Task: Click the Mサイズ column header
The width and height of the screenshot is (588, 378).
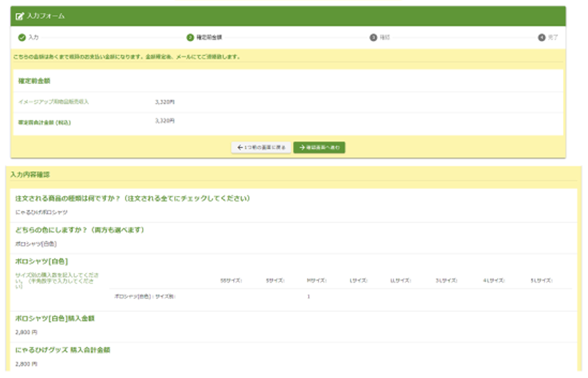Action: [x=317, y=280]
